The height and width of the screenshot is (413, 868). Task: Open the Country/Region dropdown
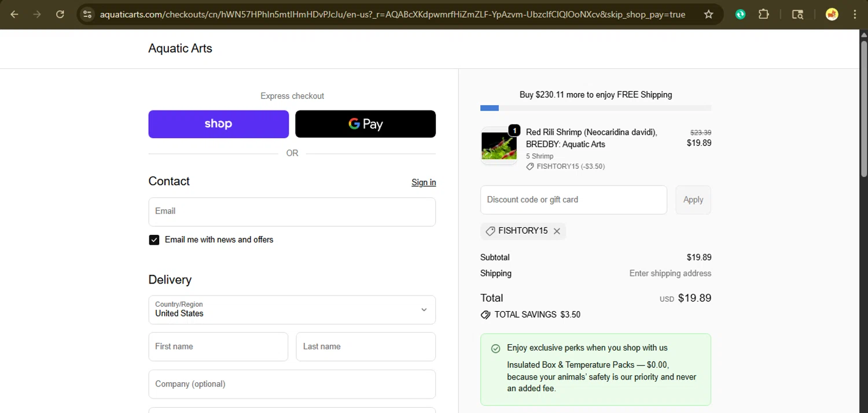tap(292, 309)
